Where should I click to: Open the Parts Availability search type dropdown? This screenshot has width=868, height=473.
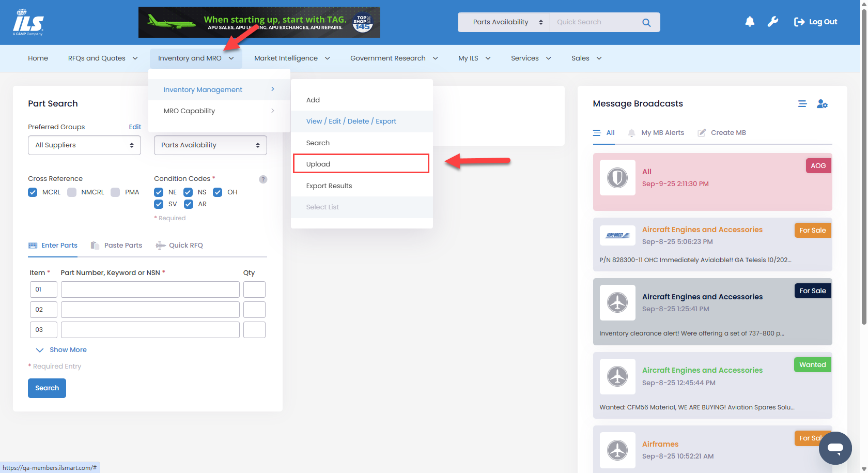(210, 145)
